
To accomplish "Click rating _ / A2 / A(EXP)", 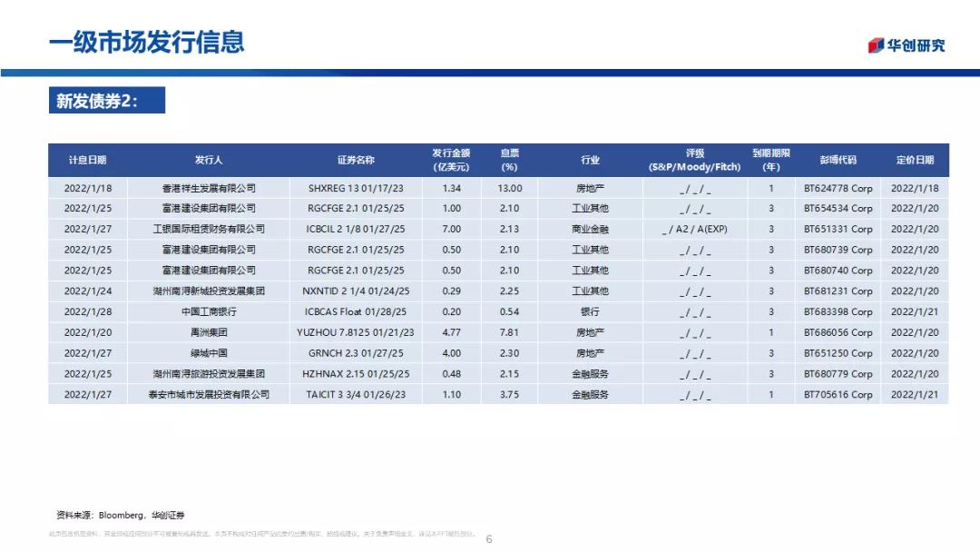I will (x=694, y=229).
